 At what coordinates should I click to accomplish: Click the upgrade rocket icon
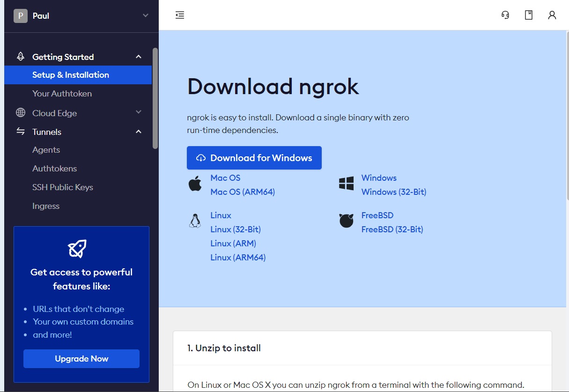pyautogui.click(x=77, y=249)
